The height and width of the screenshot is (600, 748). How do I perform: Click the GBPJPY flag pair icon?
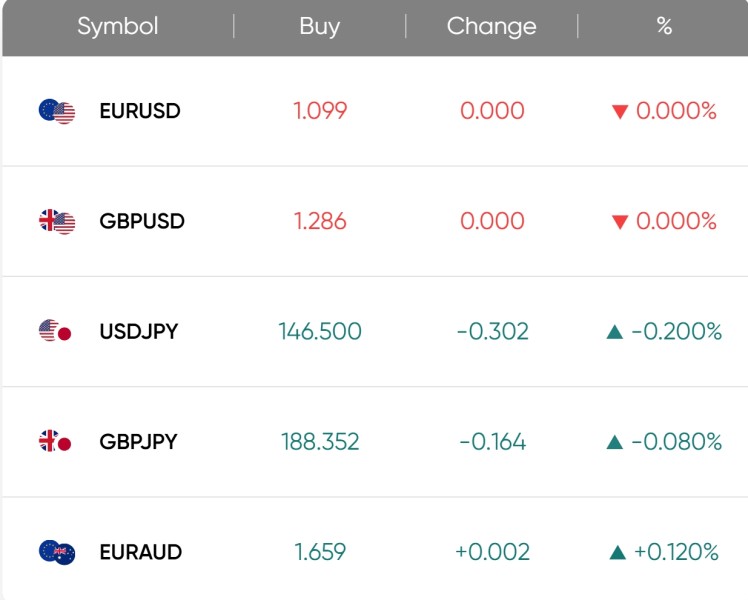pyautogui.click(x=55, y=441)
